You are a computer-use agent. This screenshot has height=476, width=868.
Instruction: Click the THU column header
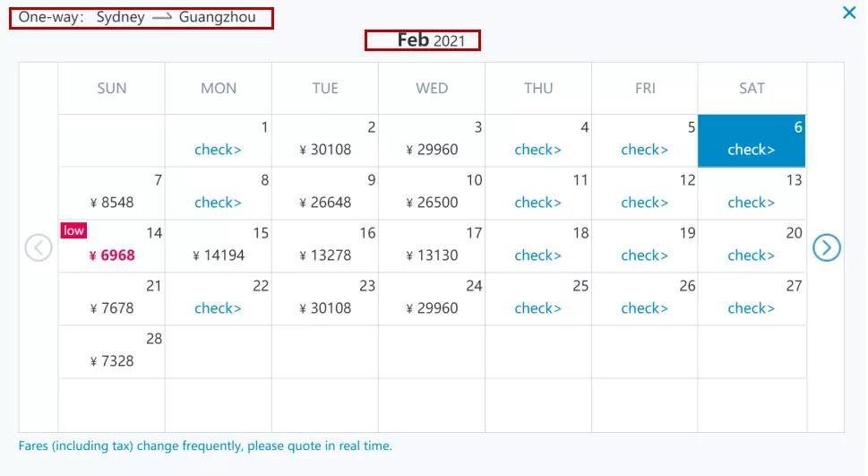point(538,88)
